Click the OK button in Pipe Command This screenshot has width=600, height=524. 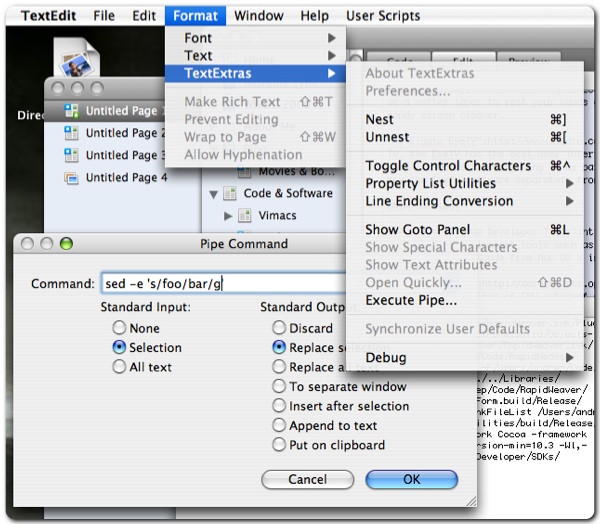point(412,479)
